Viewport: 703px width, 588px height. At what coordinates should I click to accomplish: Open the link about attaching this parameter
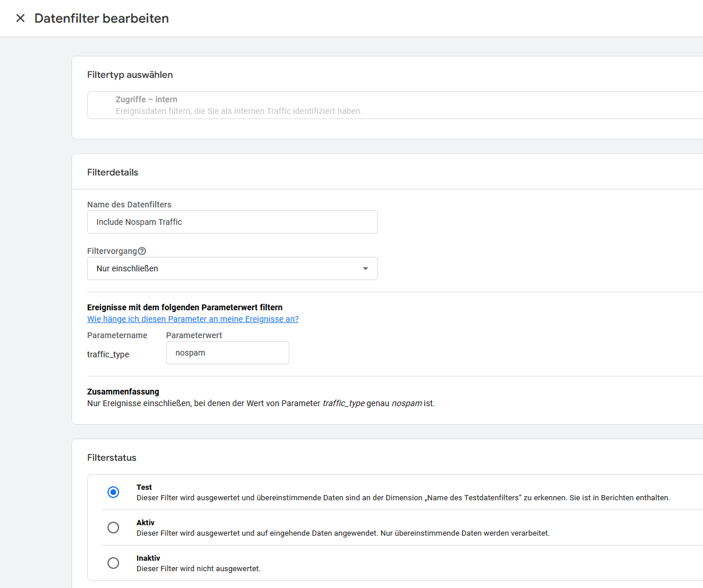(x=193, y=319)
